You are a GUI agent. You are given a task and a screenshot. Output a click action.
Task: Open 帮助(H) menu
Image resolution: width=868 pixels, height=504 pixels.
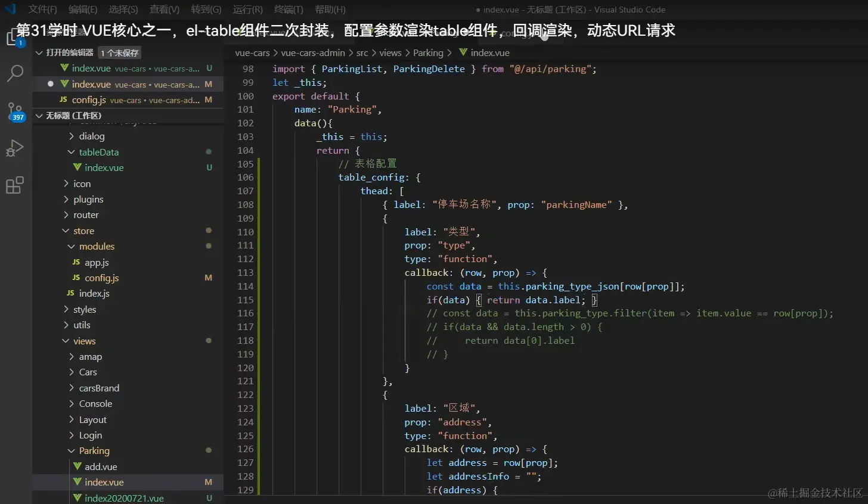pyautogui.click(x=330, y=10)
